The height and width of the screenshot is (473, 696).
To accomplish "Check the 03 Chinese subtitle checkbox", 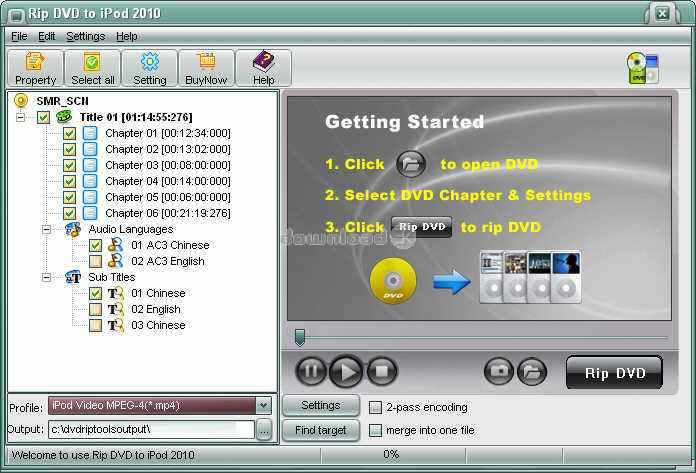I will 95,325.
